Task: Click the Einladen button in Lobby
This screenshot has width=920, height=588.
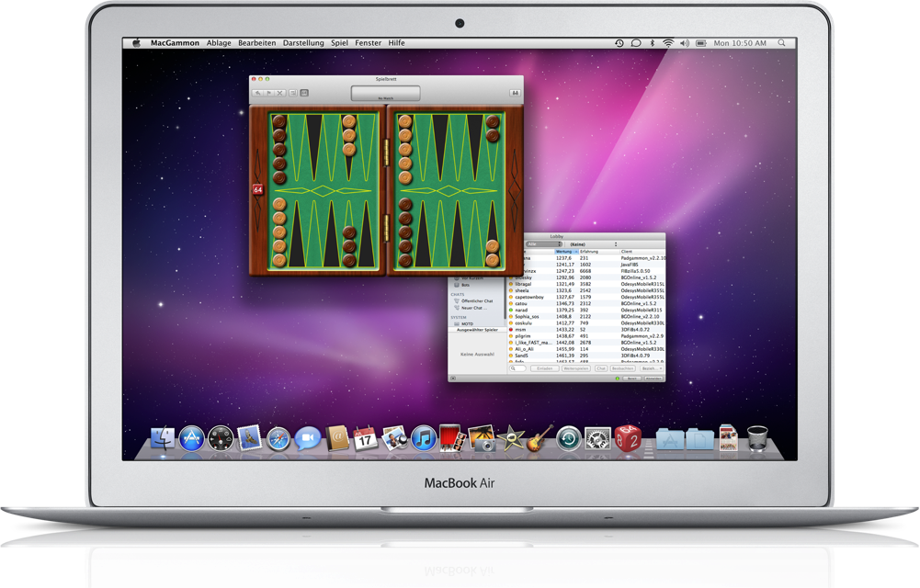Action: click(544, 368)
